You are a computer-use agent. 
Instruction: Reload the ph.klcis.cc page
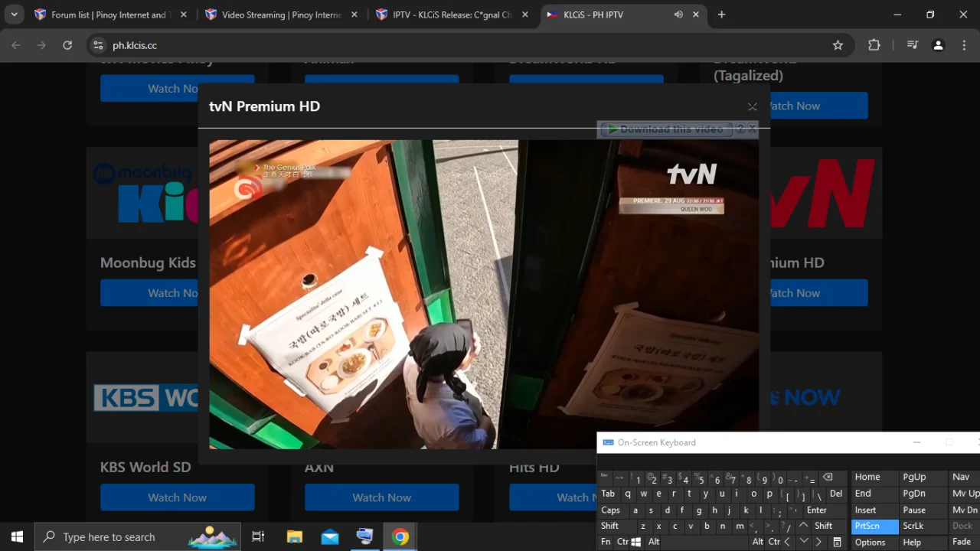67,45
